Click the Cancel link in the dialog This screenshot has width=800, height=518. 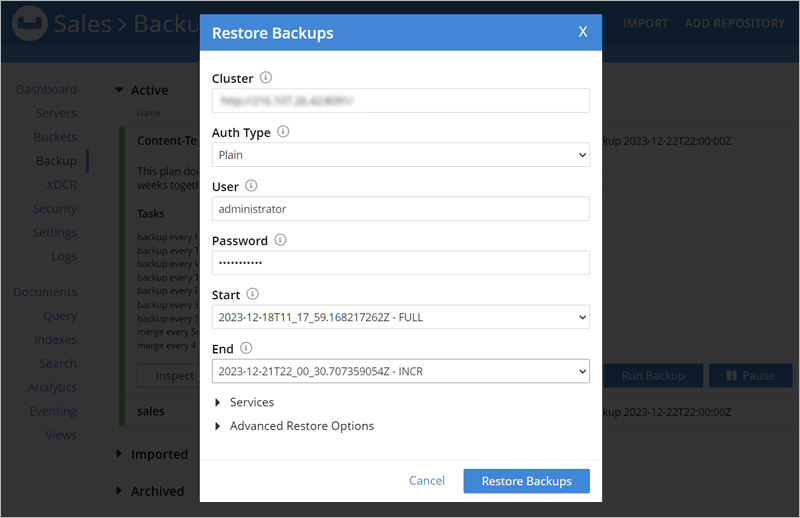pyautogui.click(x=427, y=481)
